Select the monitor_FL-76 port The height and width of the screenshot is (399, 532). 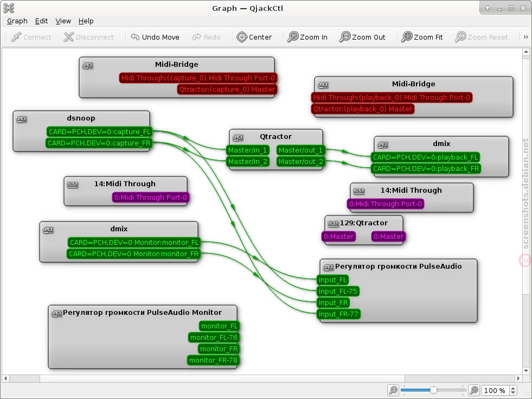click(x=214, y=338)
